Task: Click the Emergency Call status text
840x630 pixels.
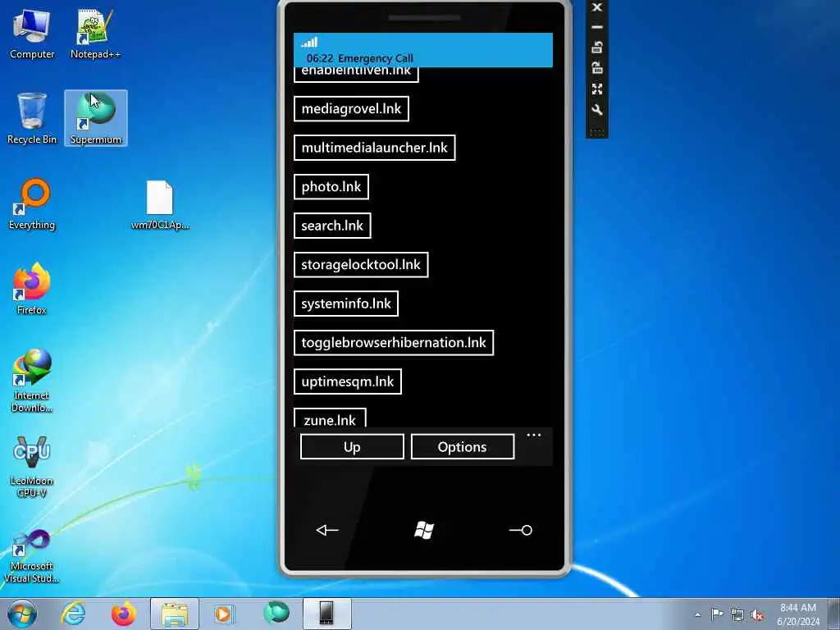Action: [376, 58]
